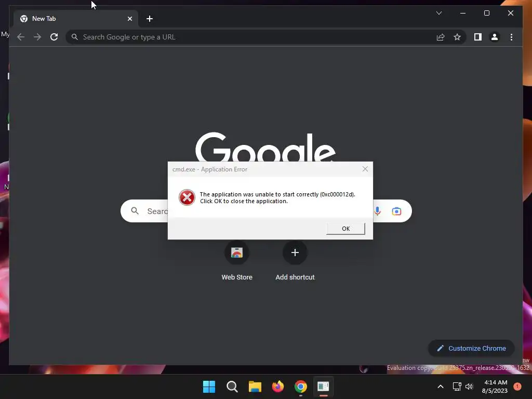Open a new tab with plus button

(150, 19)
